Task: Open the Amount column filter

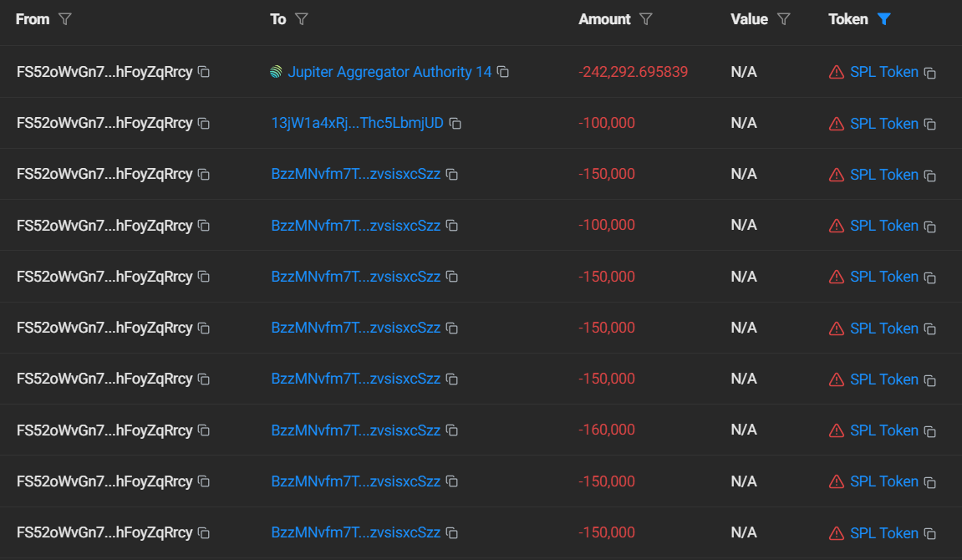Action: coord(645,19)
